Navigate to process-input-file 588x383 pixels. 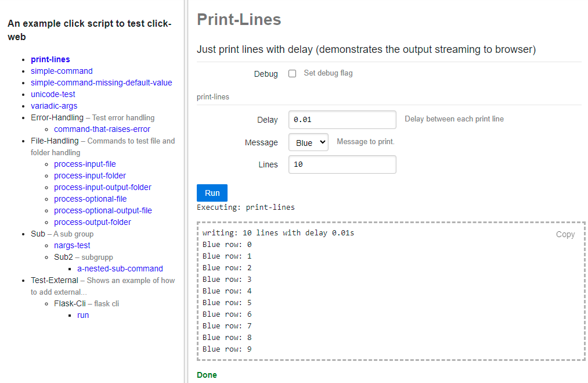pyautogui.click(x=85, y=164)
